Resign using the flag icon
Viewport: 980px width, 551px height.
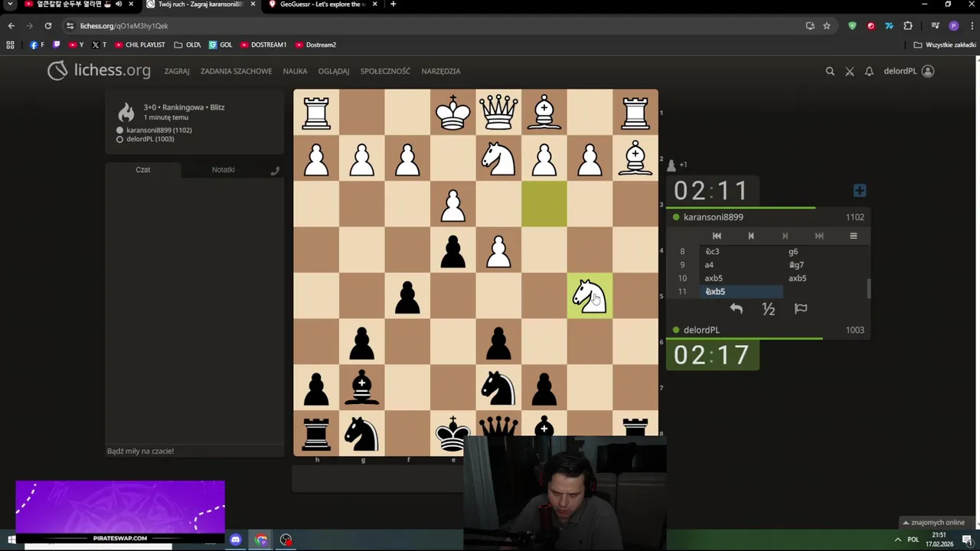tap(801, 308)
